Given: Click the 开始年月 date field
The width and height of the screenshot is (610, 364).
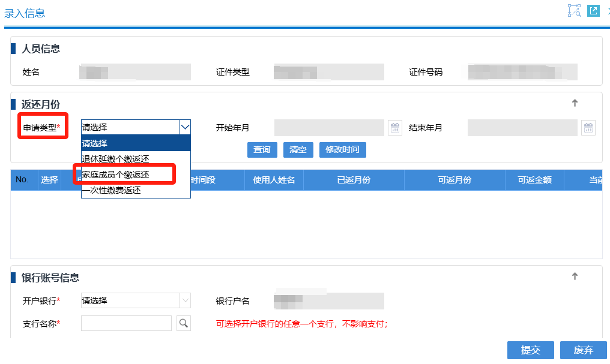Looking at the screenshot, I should [x=328, y=128].
